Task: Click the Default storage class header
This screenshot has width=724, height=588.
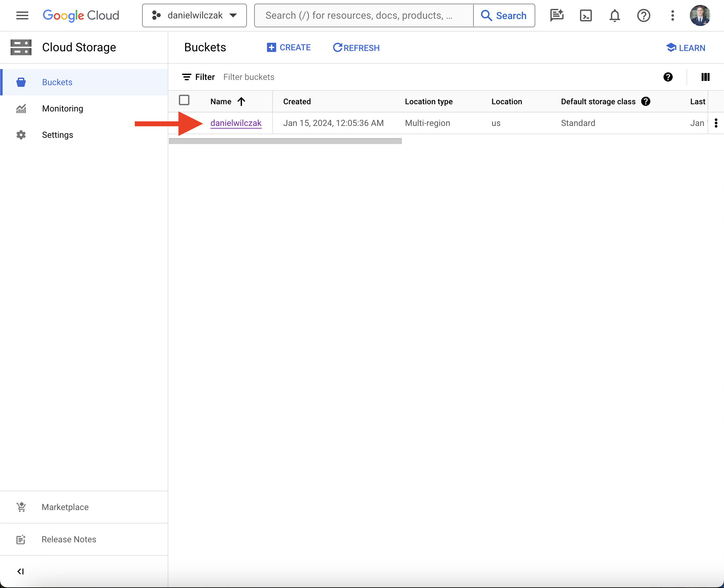Action: (598, 102)
